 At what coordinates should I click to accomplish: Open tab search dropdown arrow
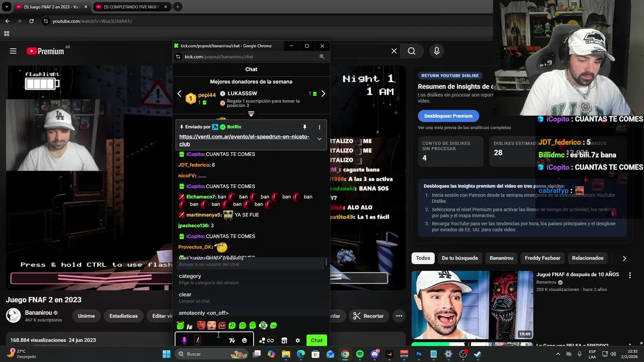tap(7, 7)
